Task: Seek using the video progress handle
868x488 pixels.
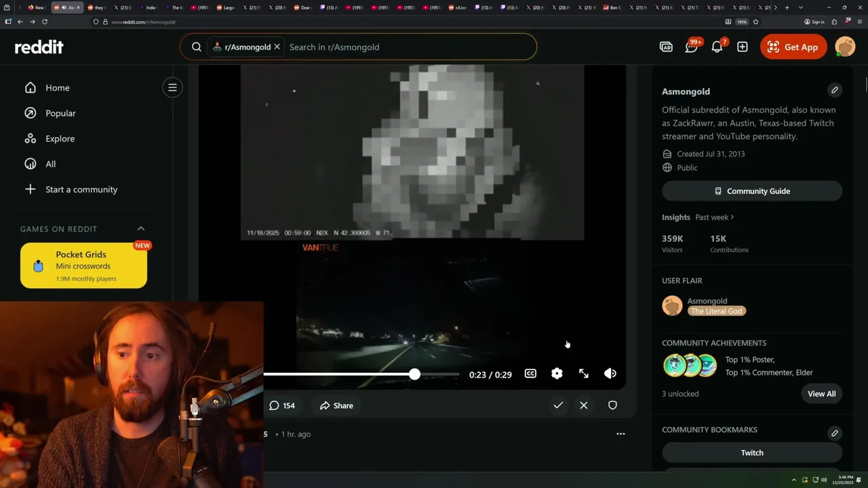Action: pyautogui.click(x=414, y=374)
